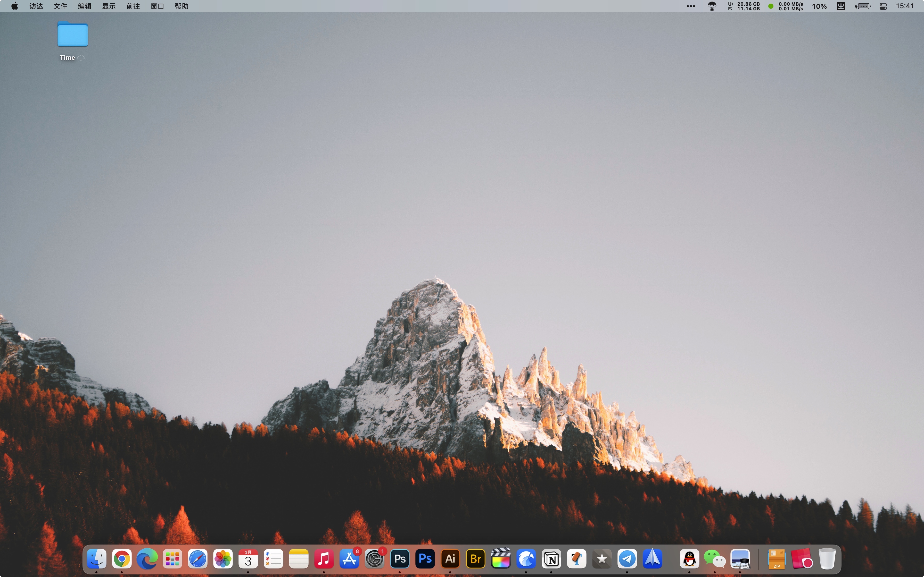This screenshot has width=924, height=577.
Task: Open Safari from the Dock
Action: point(197,558)
